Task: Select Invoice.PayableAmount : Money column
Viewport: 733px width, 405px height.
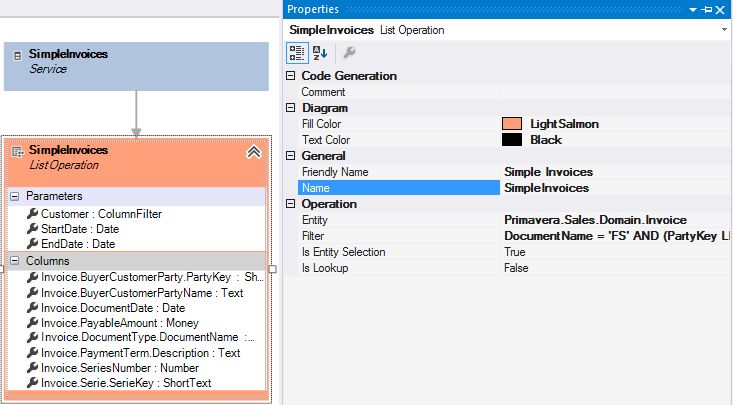Action: [120, 323]
